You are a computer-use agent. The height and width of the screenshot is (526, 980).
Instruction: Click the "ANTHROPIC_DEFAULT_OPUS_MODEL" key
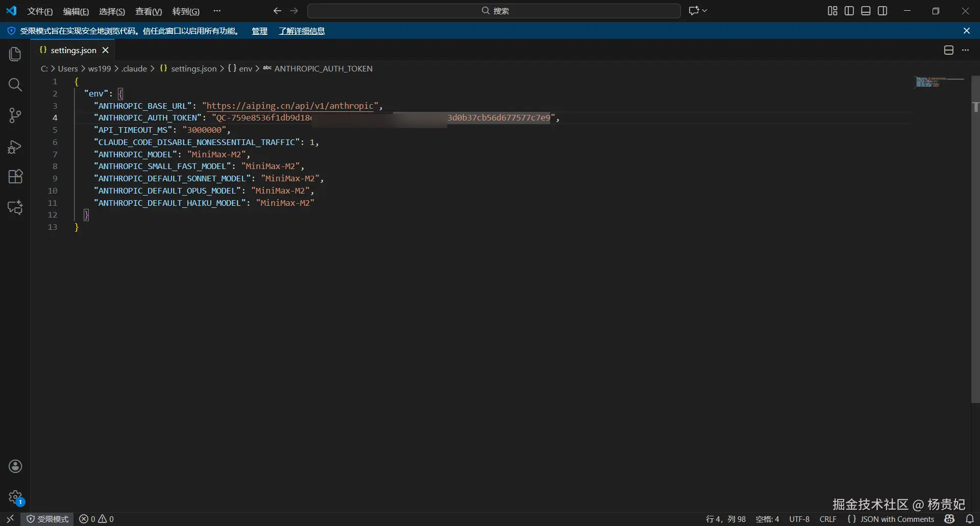point(167,190)
